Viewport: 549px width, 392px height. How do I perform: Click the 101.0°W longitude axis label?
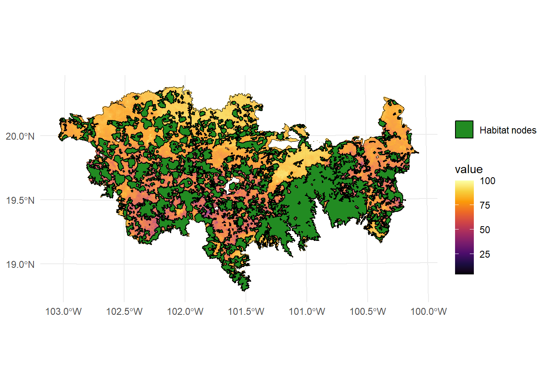307,312
